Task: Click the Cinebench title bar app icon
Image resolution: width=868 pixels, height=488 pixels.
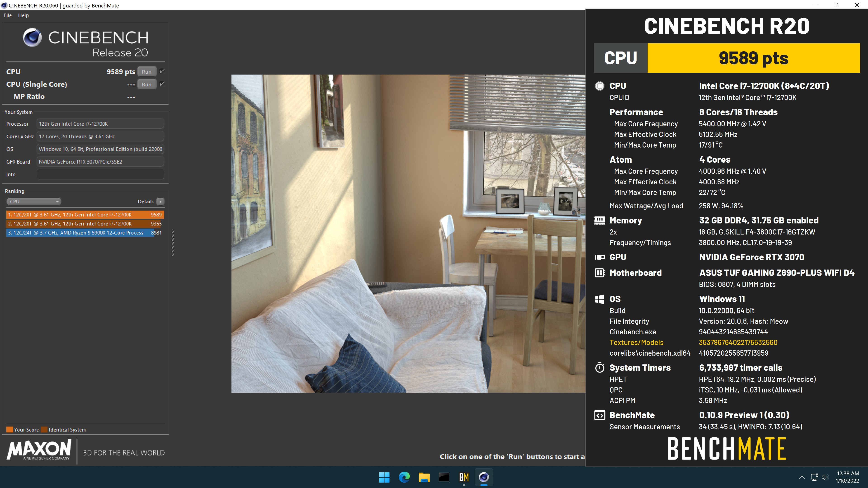Action: point(4,5)
